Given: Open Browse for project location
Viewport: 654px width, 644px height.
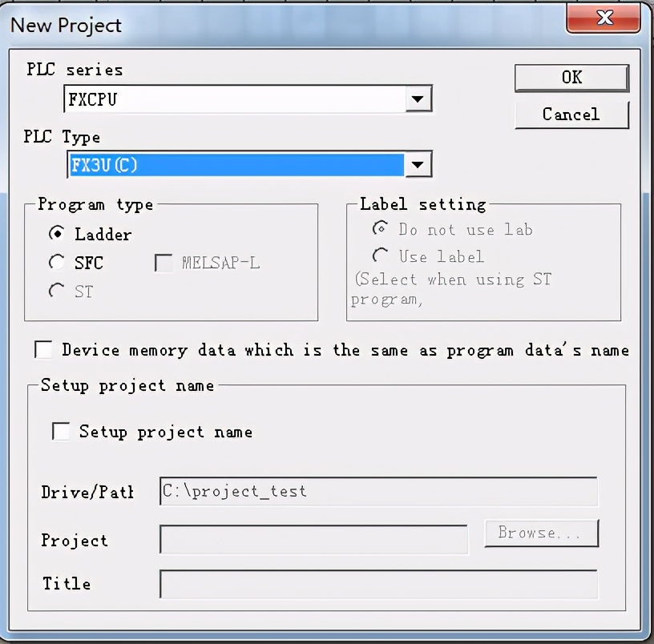Looking at the screenshot, I should [x=541, y=533].
